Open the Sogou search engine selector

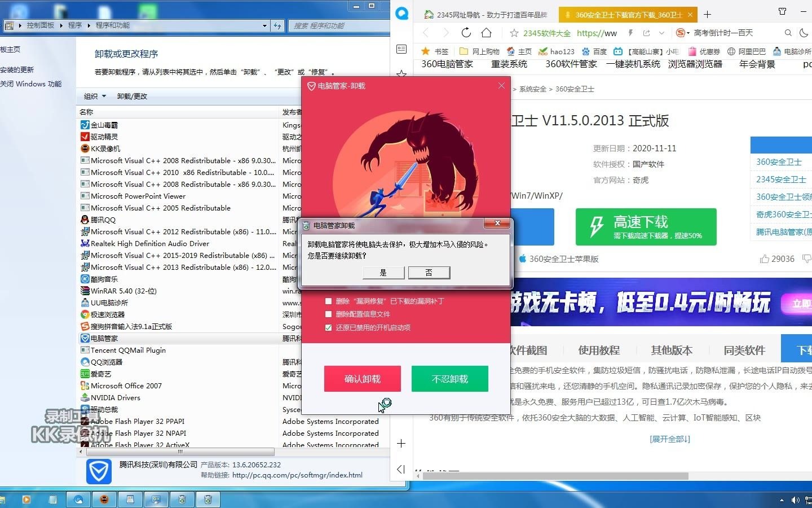682,33
